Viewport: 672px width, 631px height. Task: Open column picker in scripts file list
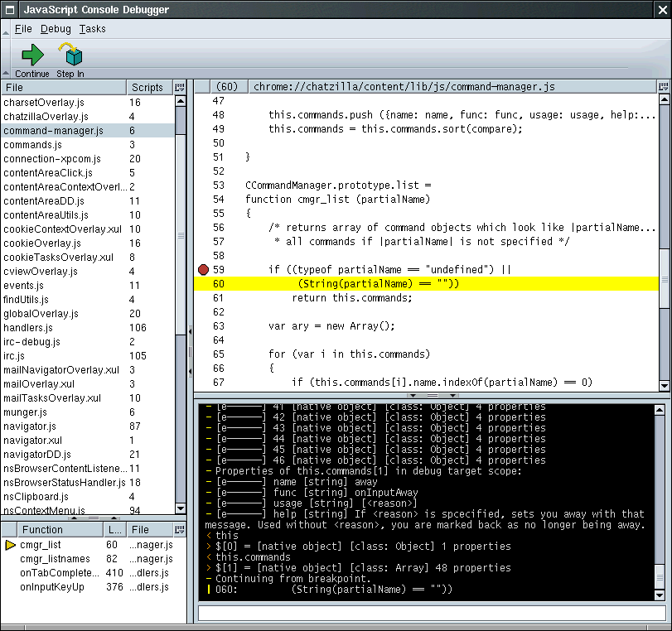pyautogui.click(x=180, y=87)
